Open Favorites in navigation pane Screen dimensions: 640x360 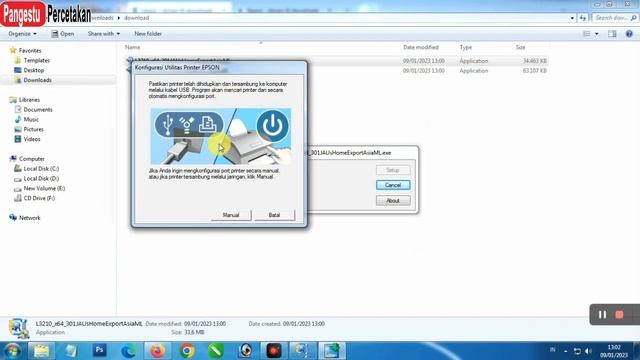pos(30,51)
